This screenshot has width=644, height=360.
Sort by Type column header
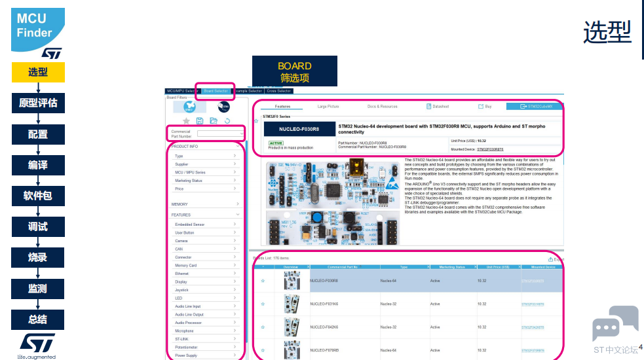tap(405, 267)
